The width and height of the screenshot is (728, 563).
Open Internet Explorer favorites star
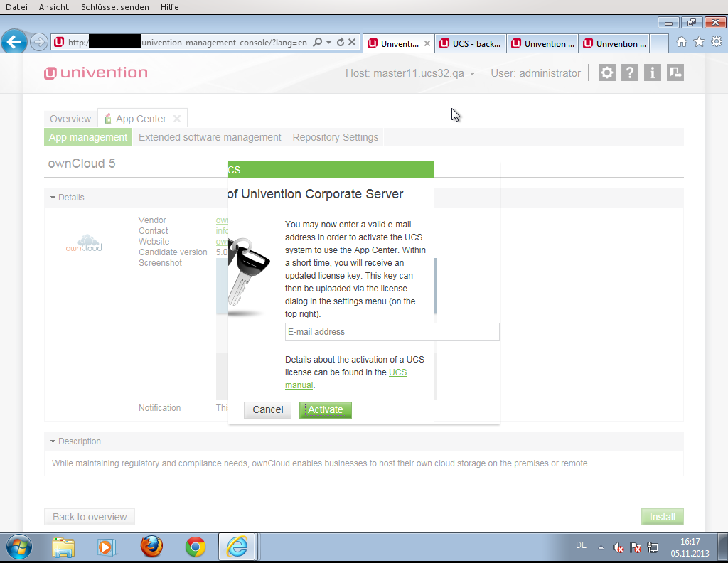(699, 43)
